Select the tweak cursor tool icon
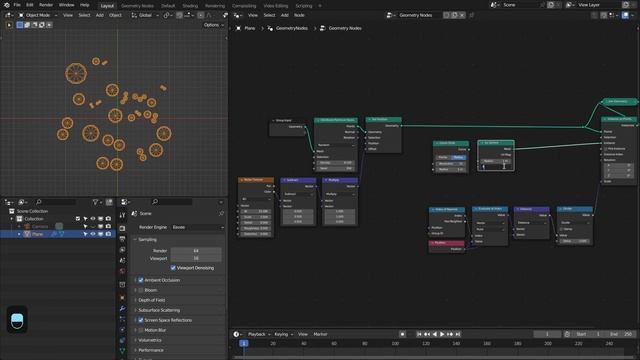 coord(9,25)
